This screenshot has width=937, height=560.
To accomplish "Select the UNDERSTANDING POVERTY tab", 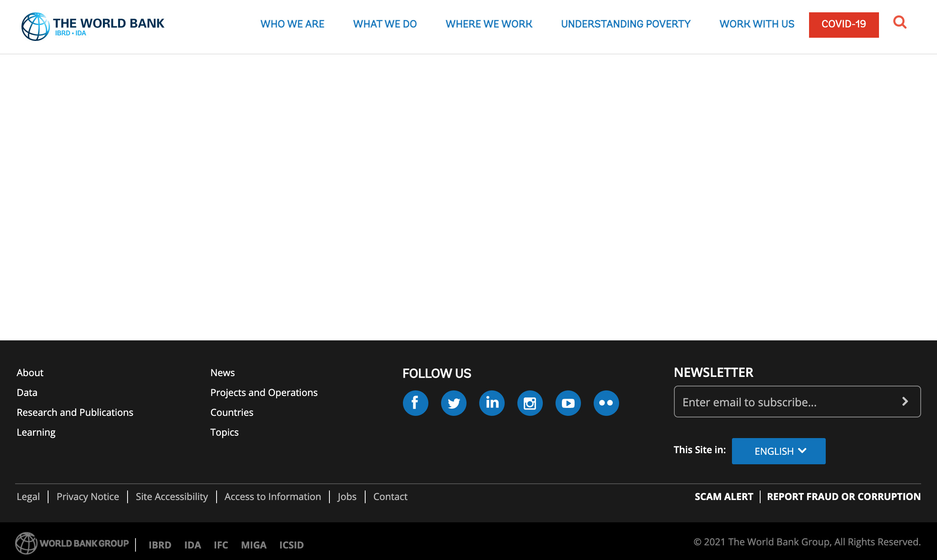I will pyautogui.click(x=625, y=24).
